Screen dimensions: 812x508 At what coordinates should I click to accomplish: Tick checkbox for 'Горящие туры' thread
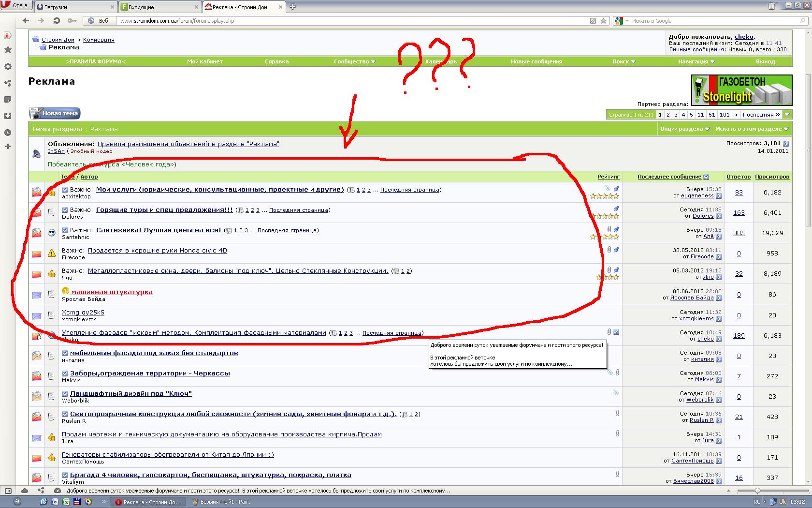point(65,210)
